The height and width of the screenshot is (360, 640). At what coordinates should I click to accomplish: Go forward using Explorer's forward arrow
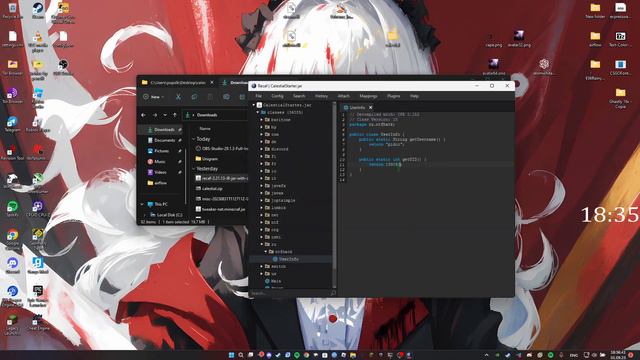pyautogui.click(x=155, y=115)
